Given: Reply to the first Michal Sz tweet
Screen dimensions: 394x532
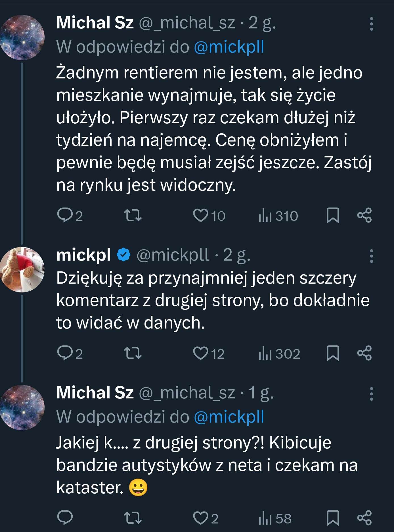Looking at the screenshot, I should pyautogui.click(x=65, y=215).
